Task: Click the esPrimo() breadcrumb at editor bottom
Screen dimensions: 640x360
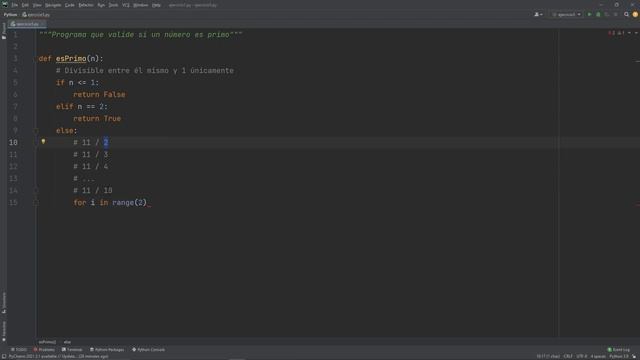Action: pyautogui.click(x=47, y=342)
